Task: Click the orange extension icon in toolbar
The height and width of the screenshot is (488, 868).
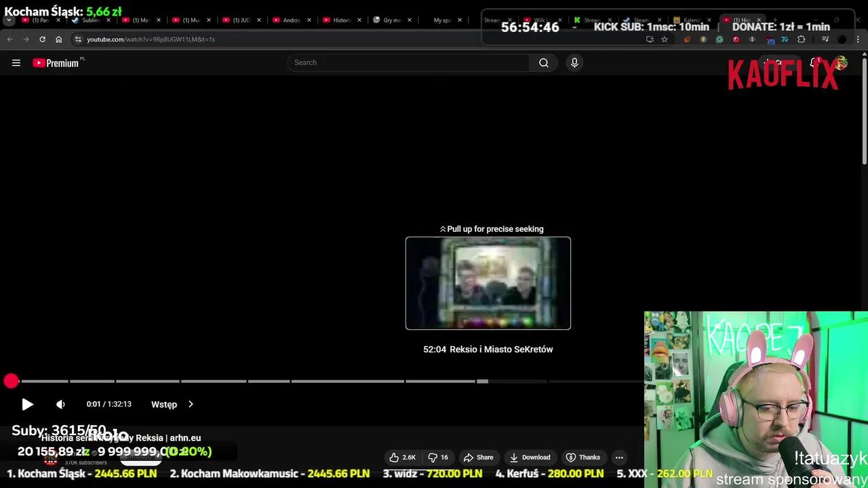Action: pos(687,39)
